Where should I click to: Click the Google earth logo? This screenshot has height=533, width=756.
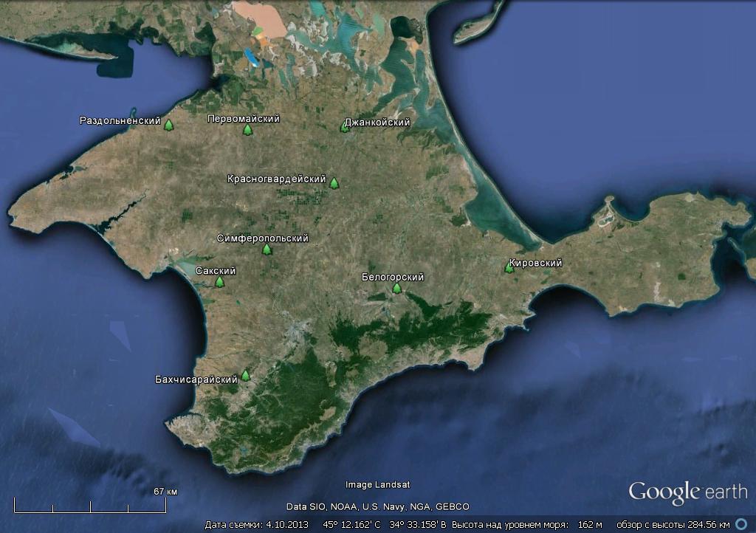click(x=687, y=492)
